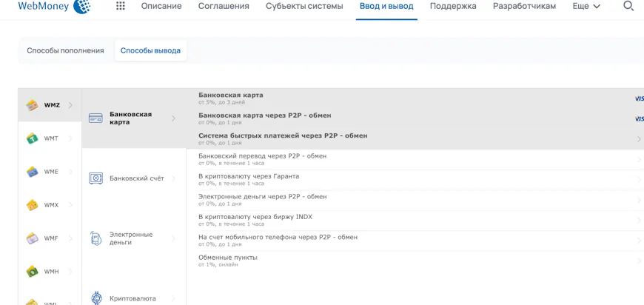Select the Электронные деньги category label
Image resolution: width=644 pixels, height=305 pixels.
[x=131, y=238]
